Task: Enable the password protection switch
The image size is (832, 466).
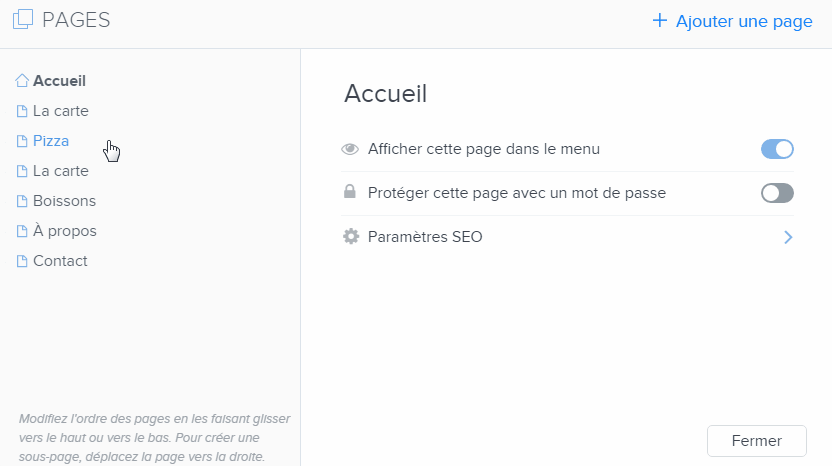Action: 777,193
